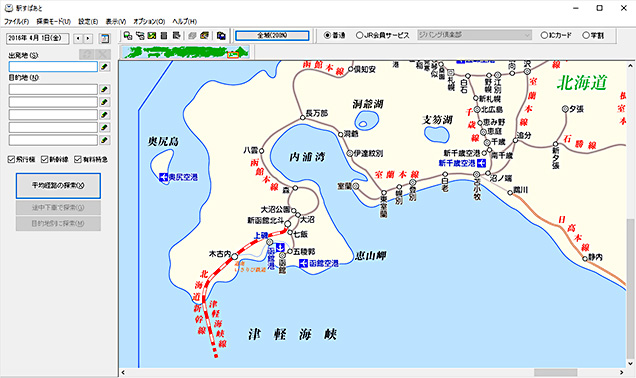Screen dimensions: 636x378
Task: Click the greyed-out stacked pages toolbar icon
Action: pyautogui.click(x=193, y=36)
